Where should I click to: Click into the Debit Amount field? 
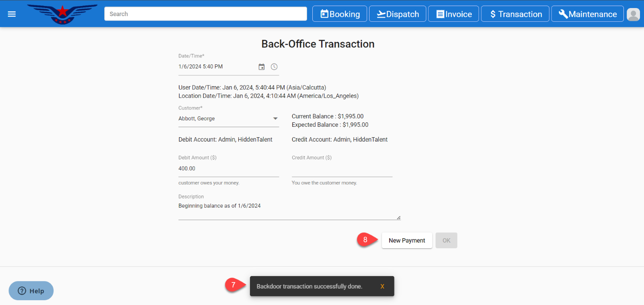[228, 169]
